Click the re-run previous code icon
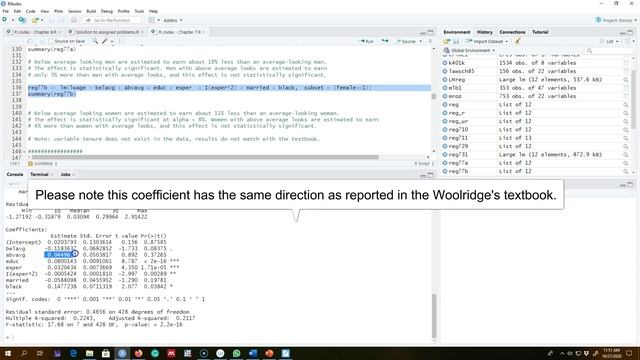 (x=384, y=41)
